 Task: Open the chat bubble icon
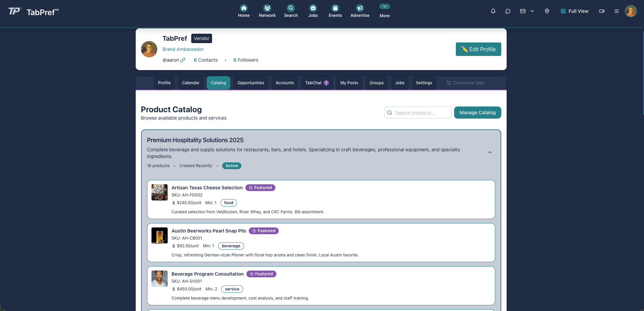(508, 11)
